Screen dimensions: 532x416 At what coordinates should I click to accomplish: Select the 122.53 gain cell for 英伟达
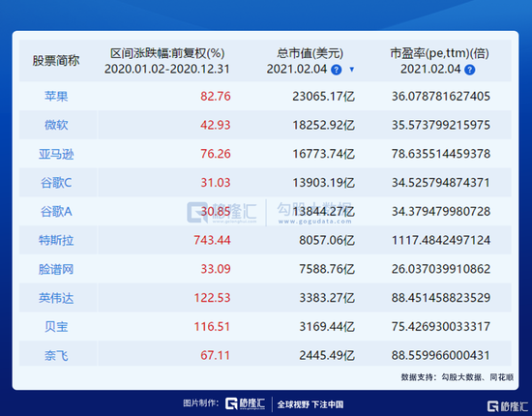(212, 298)
